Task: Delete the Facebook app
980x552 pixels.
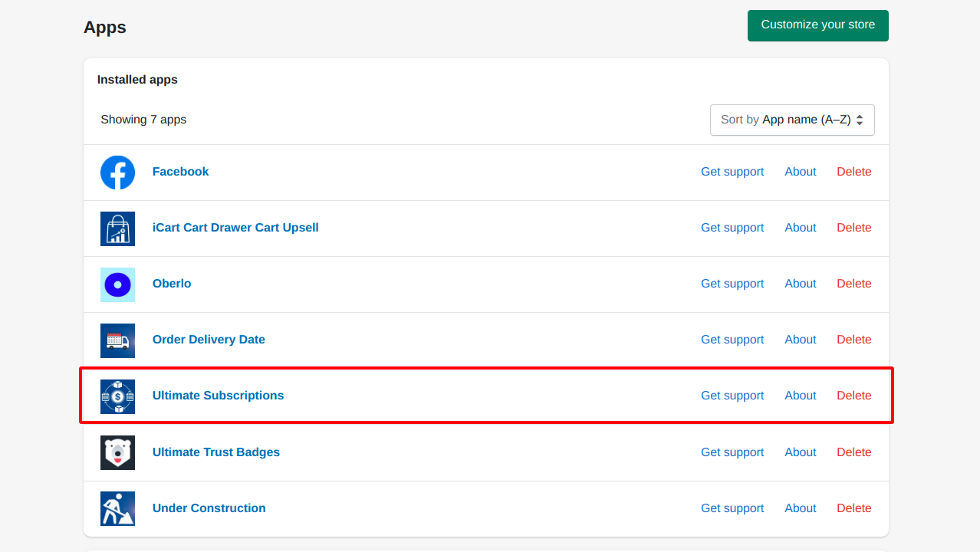Action: 854,172
